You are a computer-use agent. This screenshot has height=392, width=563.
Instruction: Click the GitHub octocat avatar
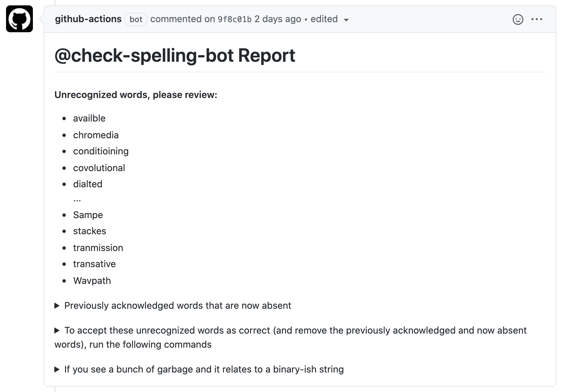coord(19,19)
